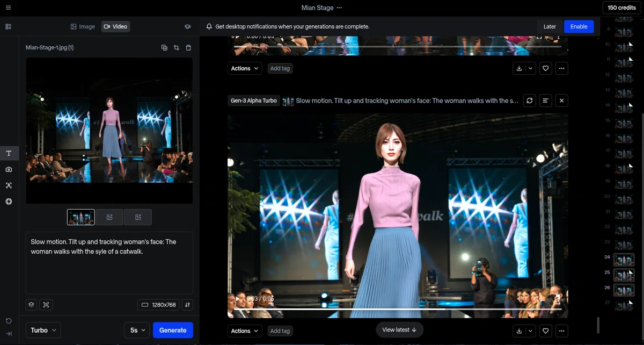Favorite the upper video with heart
The height and width of the screenshot is (345, 644).
pos(546,68)
